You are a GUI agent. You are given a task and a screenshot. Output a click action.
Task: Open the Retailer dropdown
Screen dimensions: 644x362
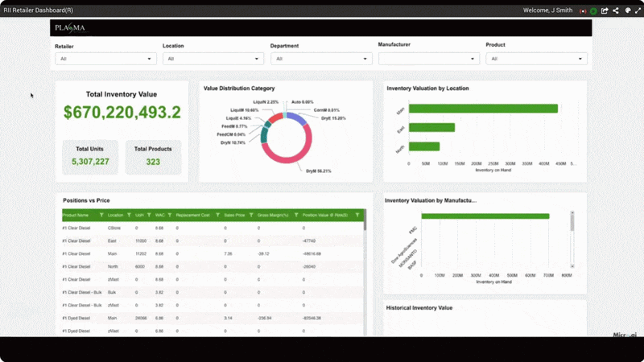pyautogui.click(x=105, y=59)
